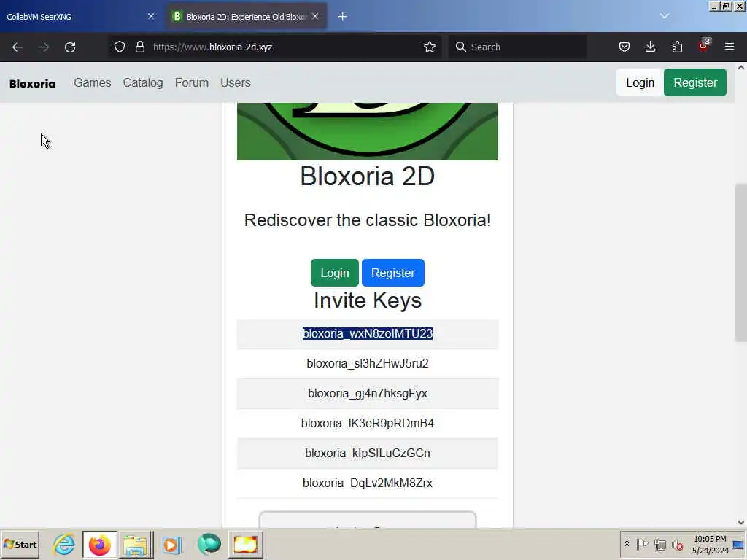Click invite key bloxoria_sl3hZHwJ5ru2

pos(368,364)
